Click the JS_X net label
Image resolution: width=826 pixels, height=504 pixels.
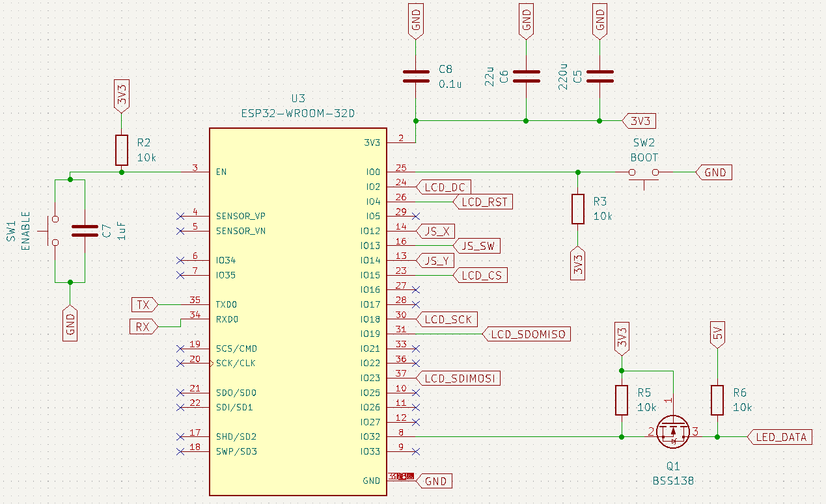pyautogui.click(x=435, y=231)
